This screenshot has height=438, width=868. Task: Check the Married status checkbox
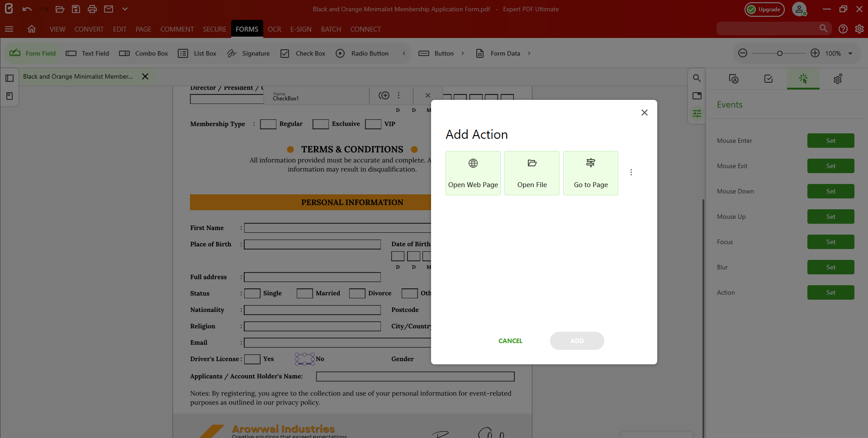click(x=304, y=293)
